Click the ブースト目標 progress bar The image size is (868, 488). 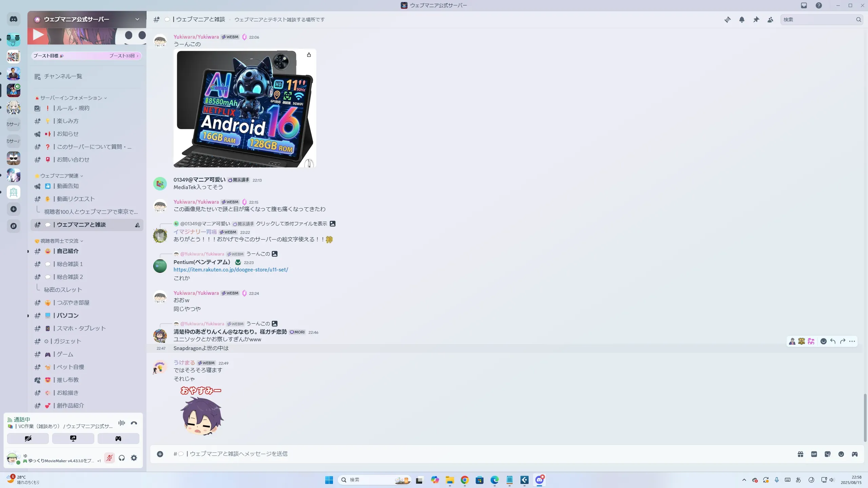86,56
